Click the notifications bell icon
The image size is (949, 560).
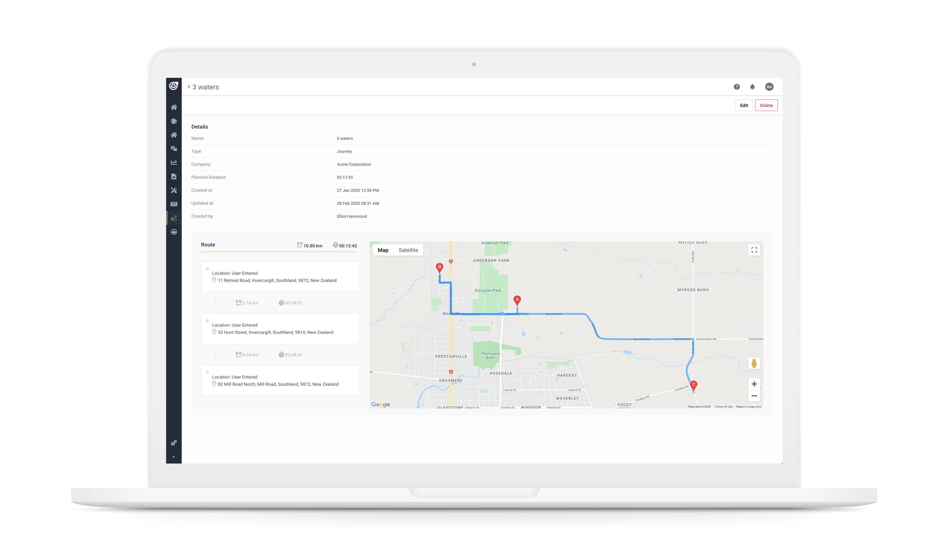752,87
